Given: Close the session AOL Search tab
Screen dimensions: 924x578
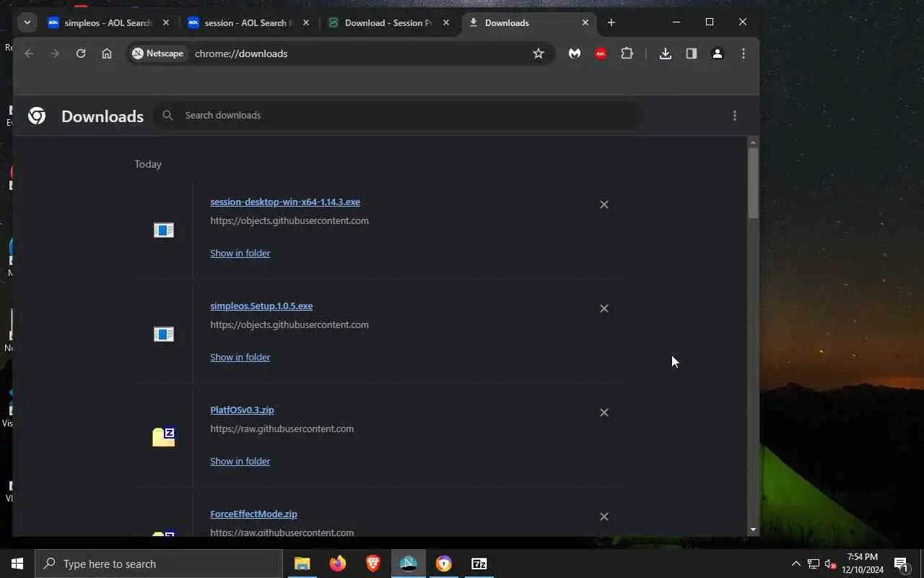Looking at the screenshot, I should pyautogui.click(x=306, y=22).
